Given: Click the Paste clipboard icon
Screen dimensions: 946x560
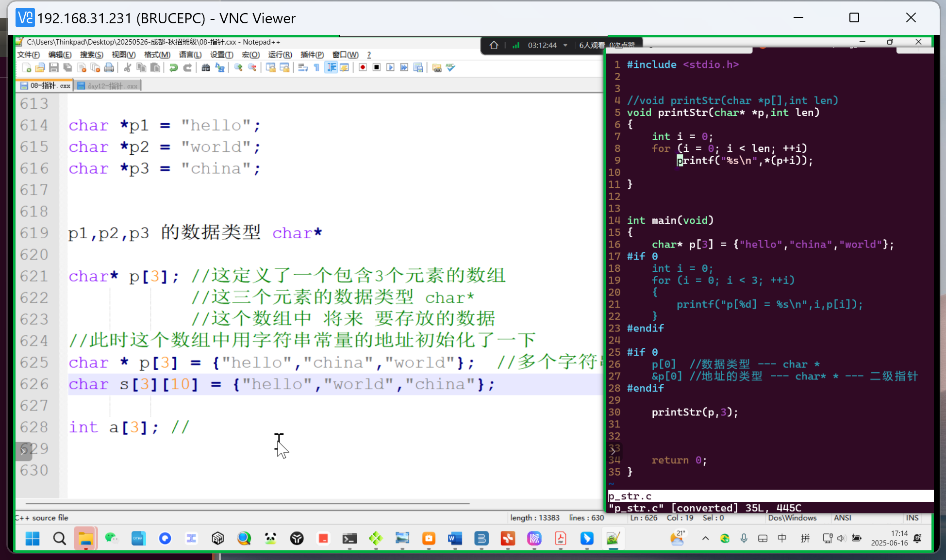Looking at the screenshot, I should (155, 67).
